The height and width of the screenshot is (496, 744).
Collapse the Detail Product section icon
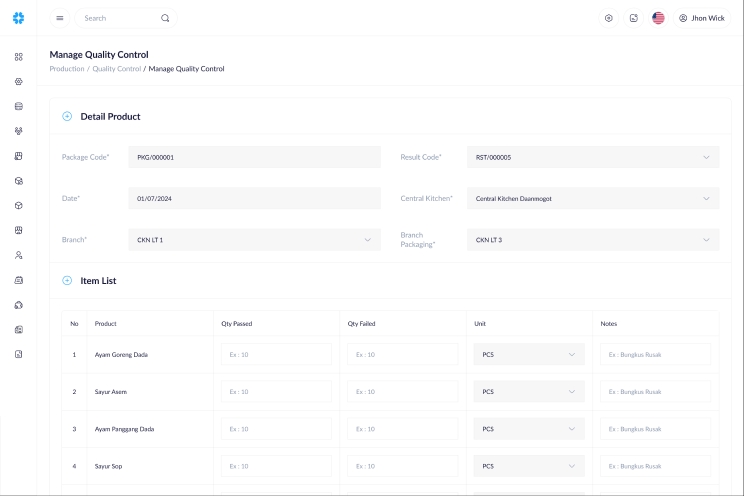pos(67,116)
